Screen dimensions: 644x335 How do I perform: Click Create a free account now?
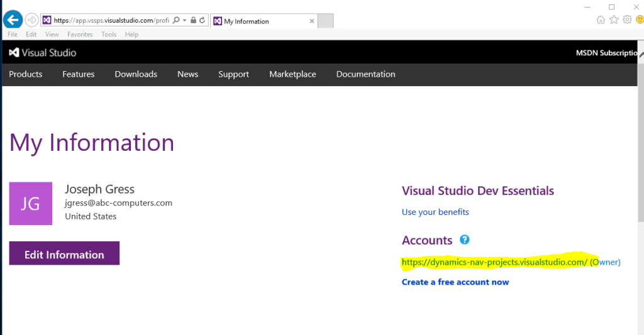click(455, 282)
